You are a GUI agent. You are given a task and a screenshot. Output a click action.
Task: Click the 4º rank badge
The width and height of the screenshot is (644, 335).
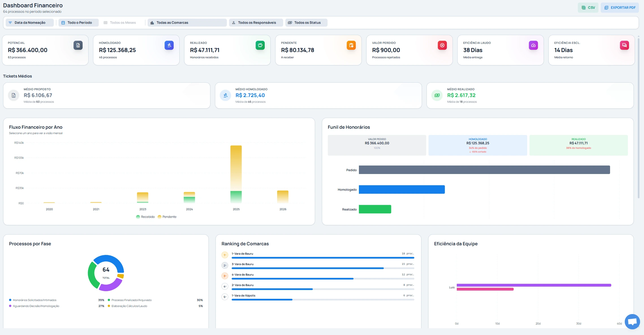225,286
